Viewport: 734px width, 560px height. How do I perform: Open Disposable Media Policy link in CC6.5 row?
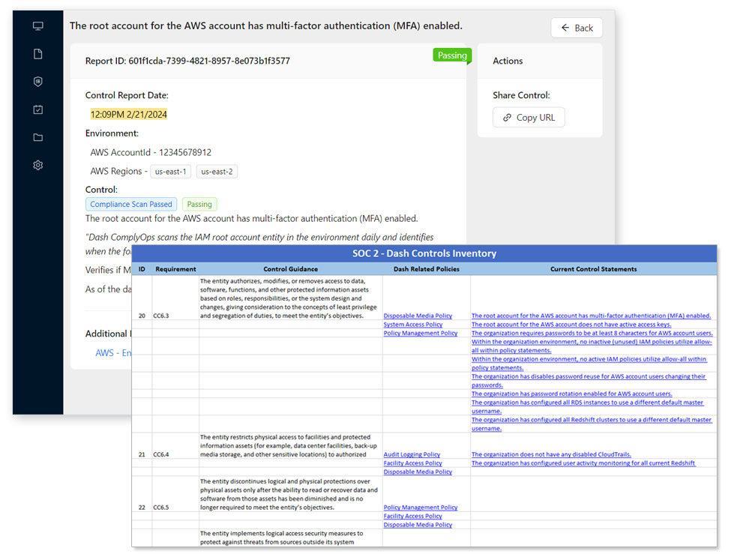418,525
